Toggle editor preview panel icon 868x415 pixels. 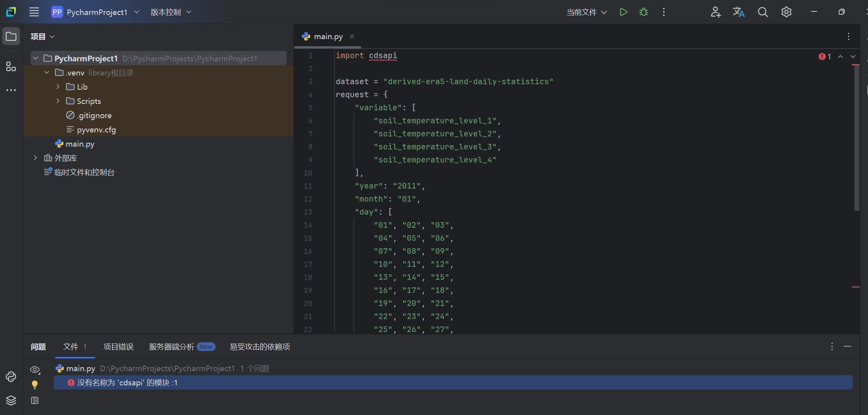click(x=35, y=400)
